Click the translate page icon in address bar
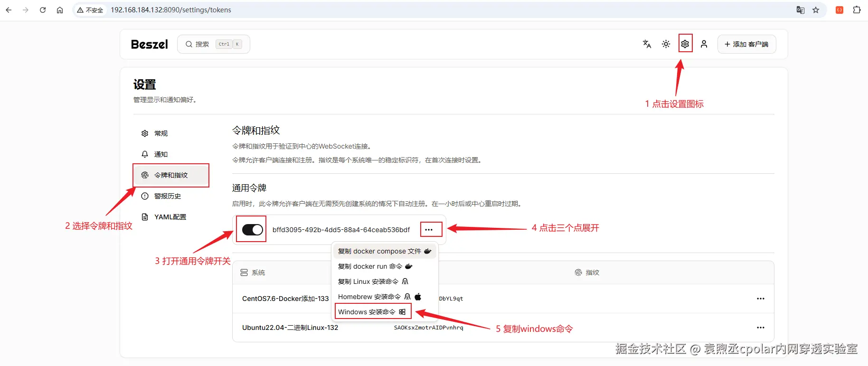The width and height of the screenshot is (868, 366). point(801,10)
